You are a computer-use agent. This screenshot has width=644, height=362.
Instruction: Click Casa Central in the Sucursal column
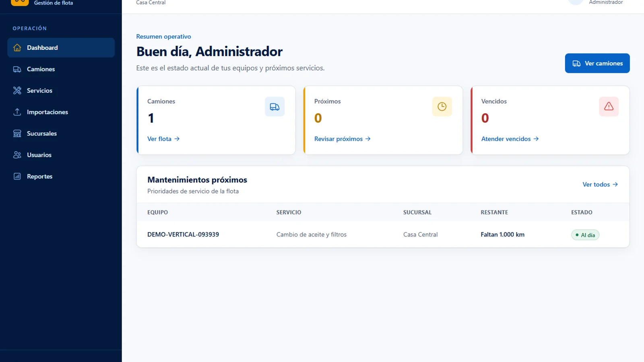click(421, 234)
